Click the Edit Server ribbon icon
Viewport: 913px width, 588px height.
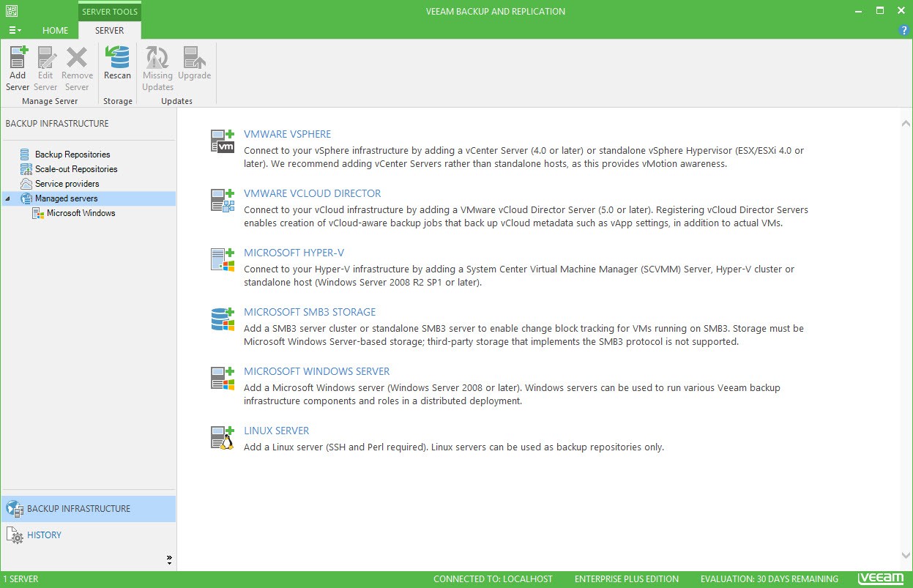click(x=45, y=57)
